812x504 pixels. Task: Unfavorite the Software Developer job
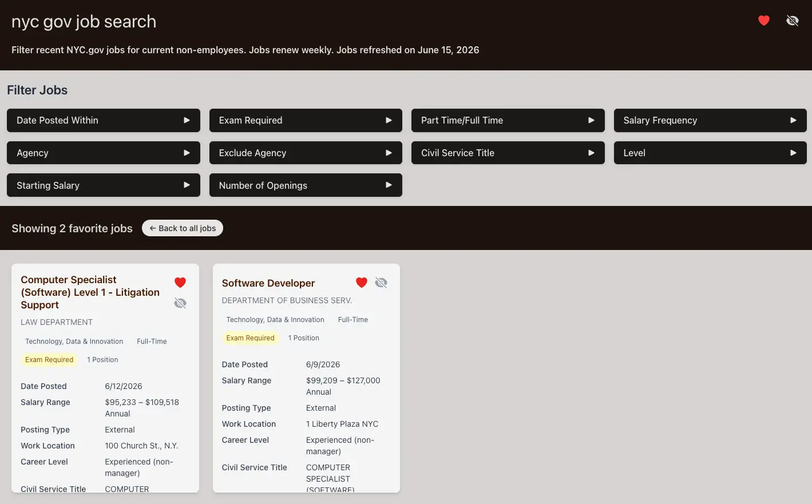362,282
